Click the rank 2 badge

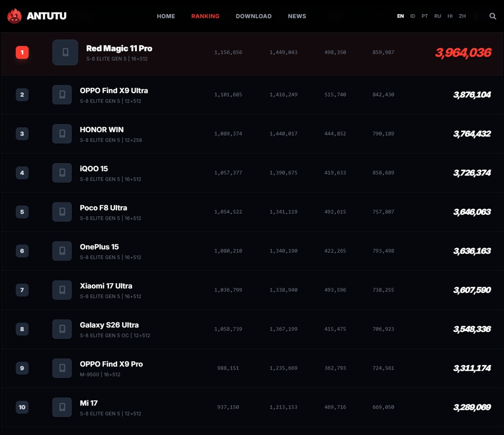pos(22,95)
